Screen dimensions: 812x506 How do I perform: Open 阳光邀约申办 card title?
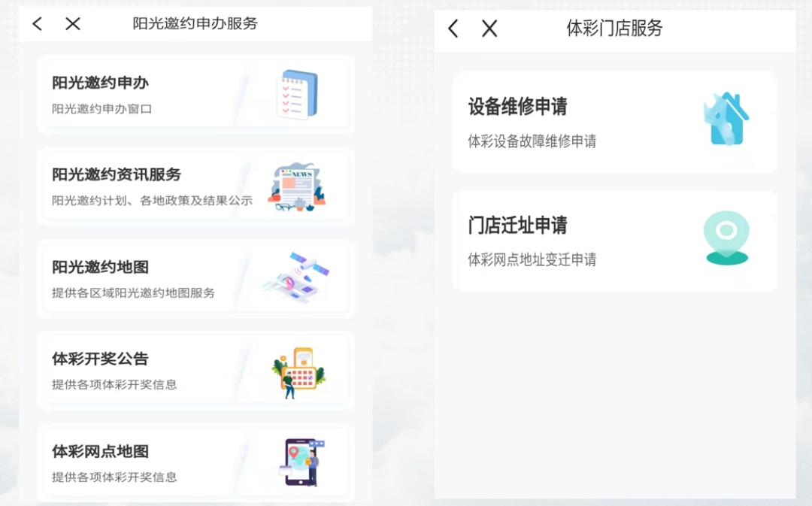click(101, 83)
